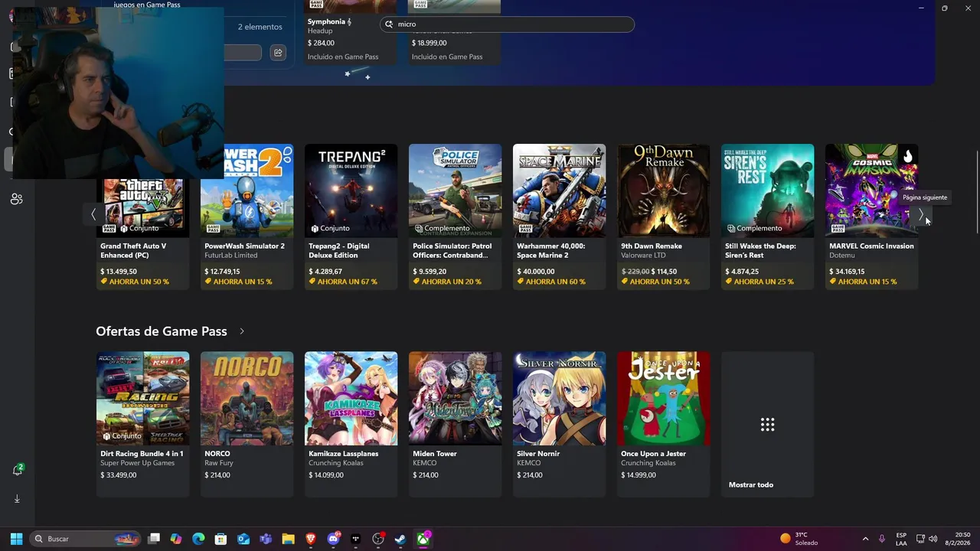Open File Explorer from the taskbar
This screenshot has width=980, height=551.
288,539
